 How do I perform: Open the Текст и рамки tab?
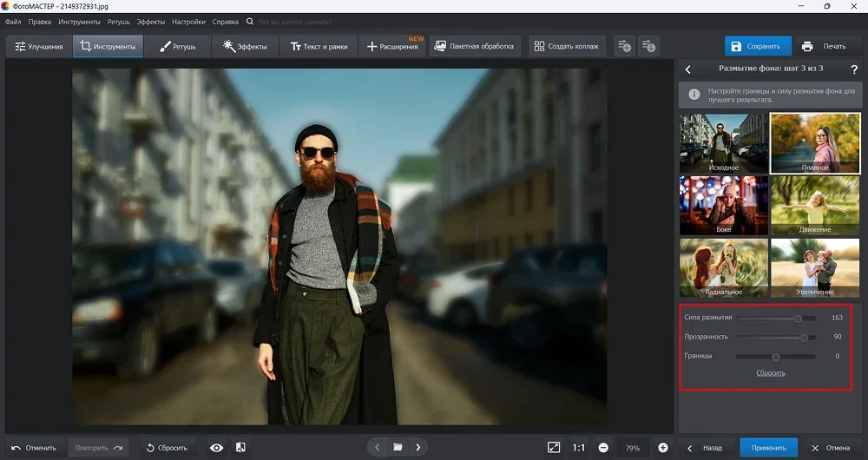click(x=319, y=47)
